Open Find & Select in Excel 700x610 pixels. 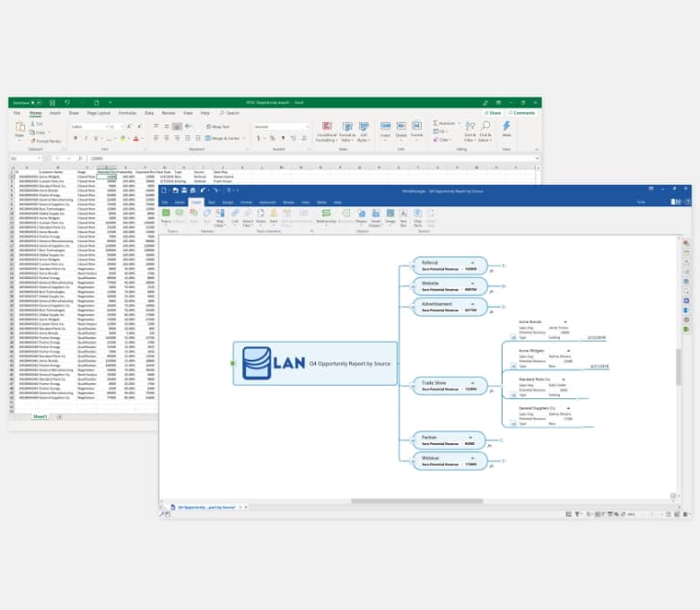[486, 132]
